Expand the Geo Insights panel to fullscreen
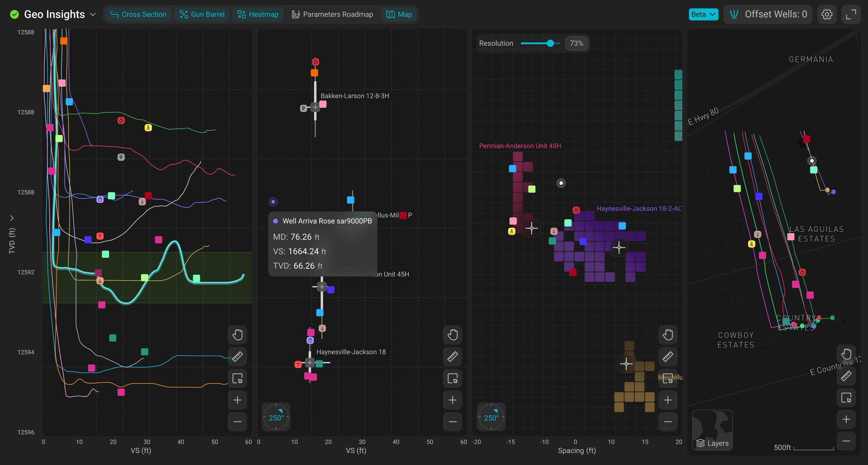Screen dimensions: 868x465 851,14
